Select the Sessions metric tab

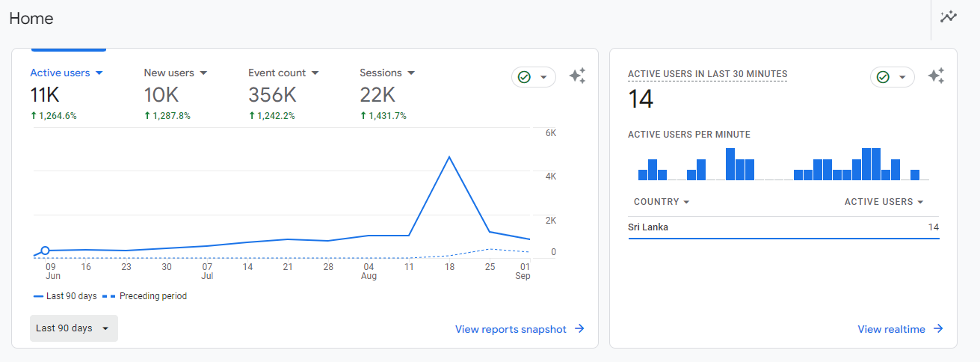[387, 73]
